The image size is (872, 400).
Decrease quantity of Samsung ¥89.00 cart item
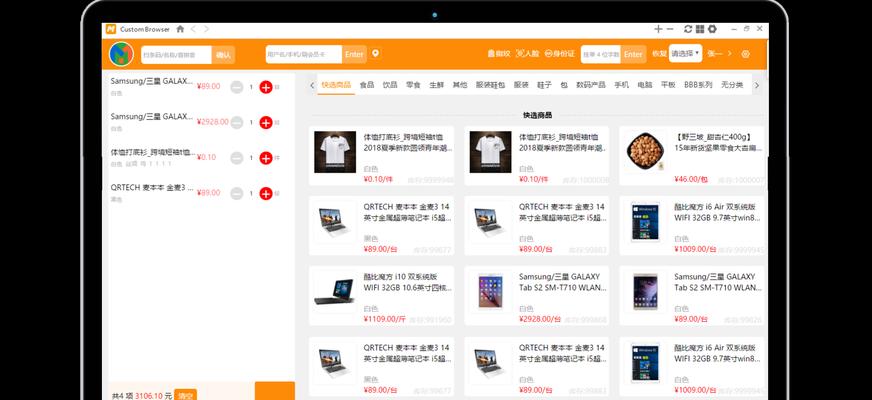pos(237,87)
